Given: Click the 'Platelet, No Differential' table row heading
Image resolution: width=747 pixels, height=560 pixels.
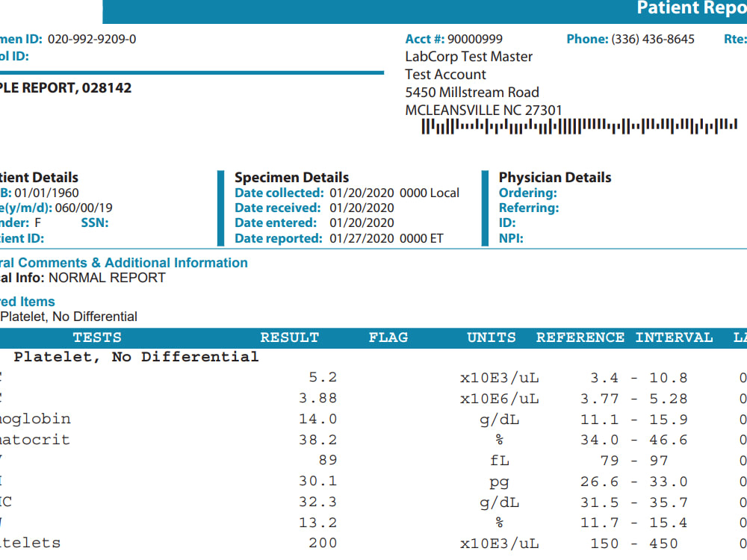Looking at the screenshot, I should (x=136, y=357).
